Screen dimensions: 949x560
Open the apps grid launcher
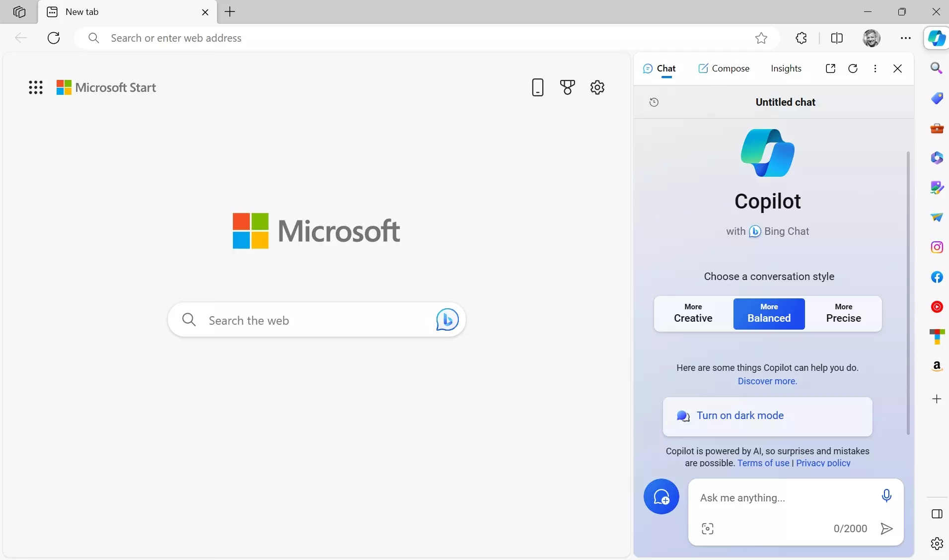pos(36,87)
